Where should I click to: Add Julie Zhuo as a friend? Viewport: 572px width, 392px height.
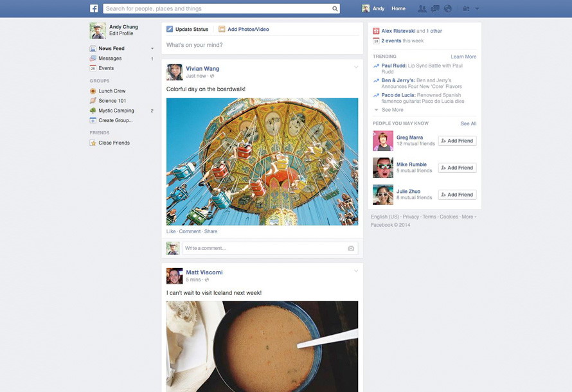click(x=457, y=195)
